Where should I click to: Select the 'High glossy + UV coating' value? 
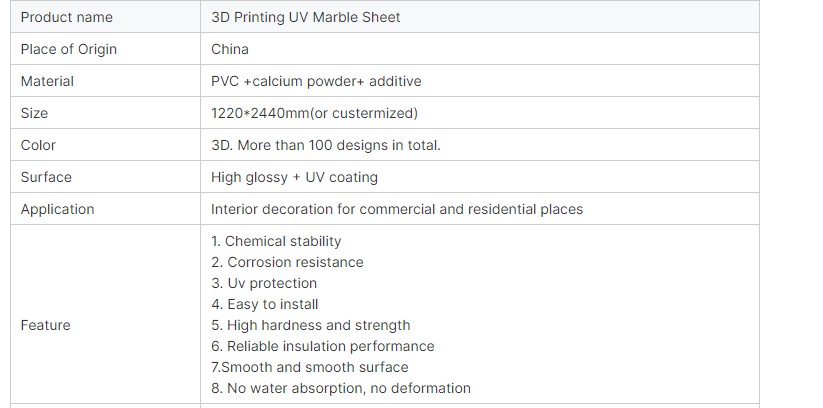point(294,177)
